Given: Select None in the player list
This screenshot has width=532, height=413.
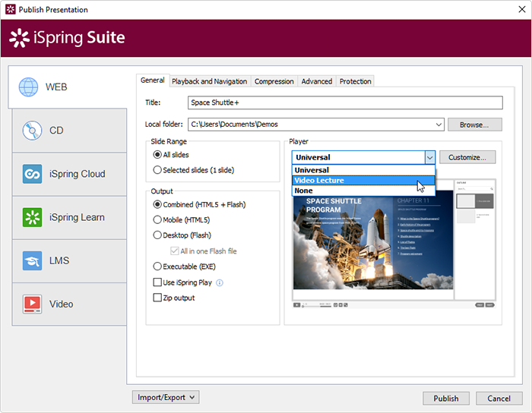Looking at the screenshot, I should tap(363, 191).
